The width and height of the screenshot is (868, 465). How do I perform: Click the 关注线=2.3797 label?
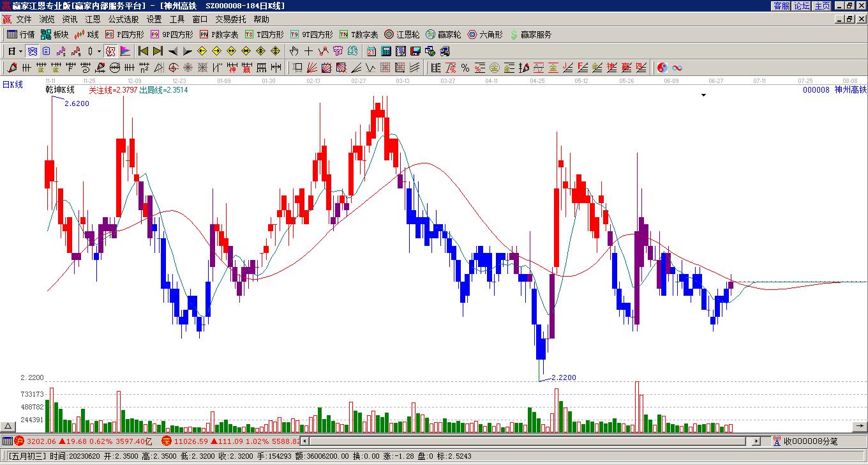(113, 90)
